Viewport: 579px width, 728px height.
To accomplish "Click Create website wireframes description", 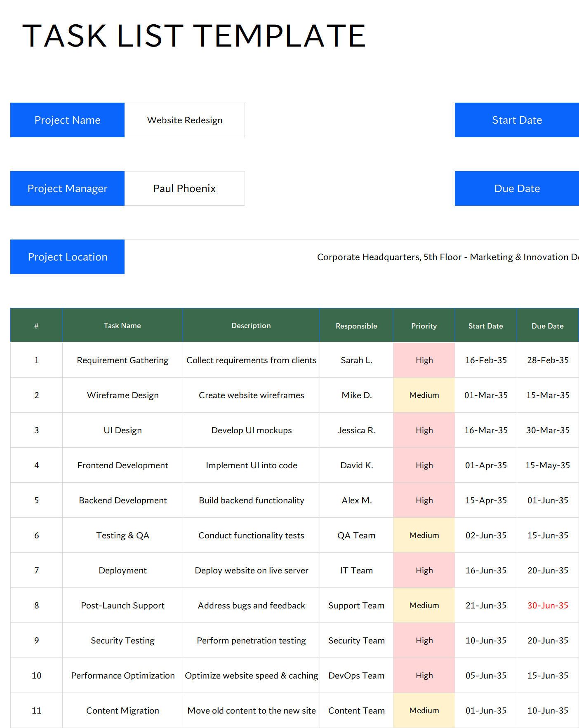I will (251, 395).
